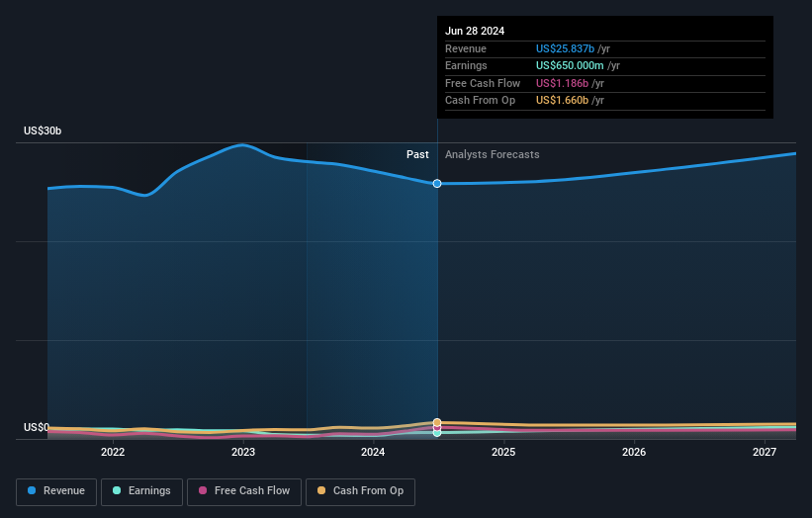Click the Free Cash Flow label in tooltip

click(x=483, y=83)
